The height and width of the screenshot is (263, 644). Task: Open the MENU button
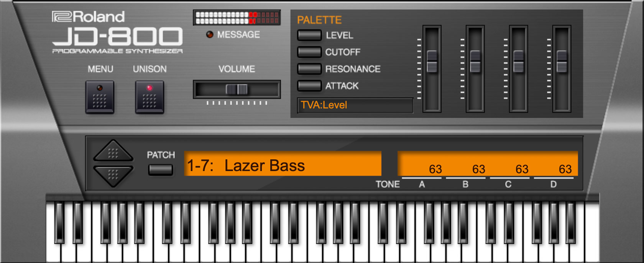pyautogui.click(x=100, y=97)
